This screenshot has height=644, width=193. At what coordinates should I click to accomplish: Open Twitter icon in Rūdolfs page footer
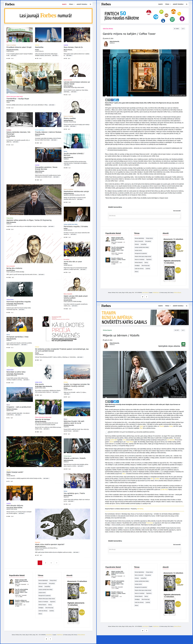143,630
